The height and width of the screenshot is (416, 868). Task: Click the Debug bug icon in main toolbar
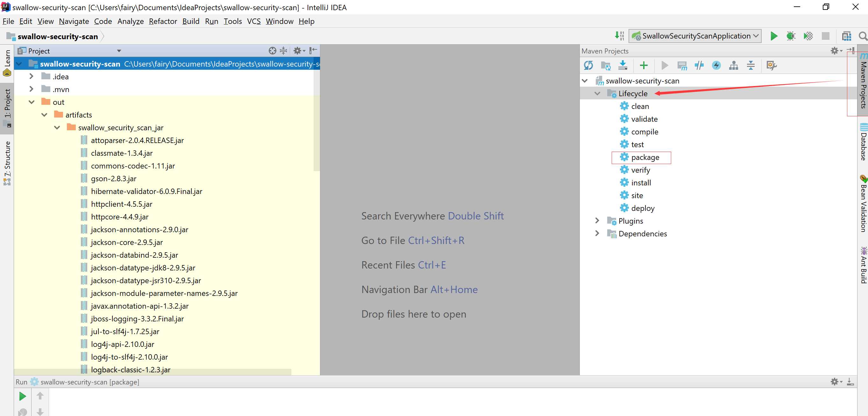(791, 36)
